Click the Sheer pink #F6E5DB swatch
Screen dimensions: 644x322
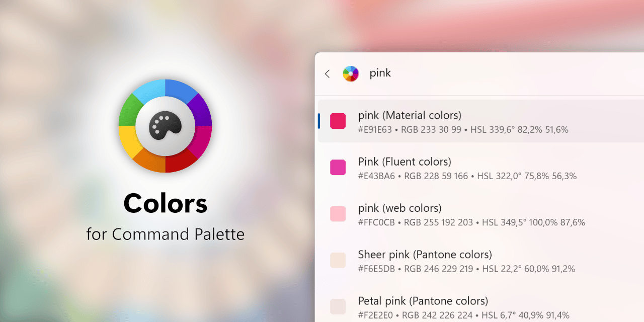338,260
